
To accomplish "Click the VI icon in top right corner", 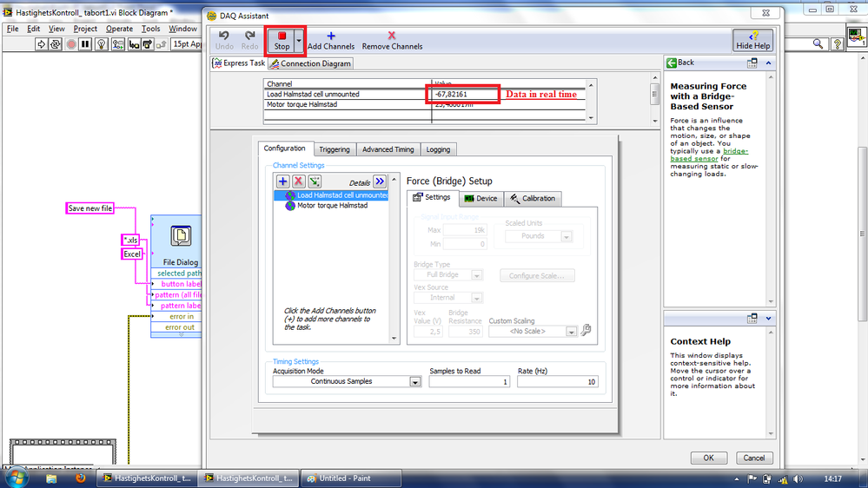I will pos(857,37).
